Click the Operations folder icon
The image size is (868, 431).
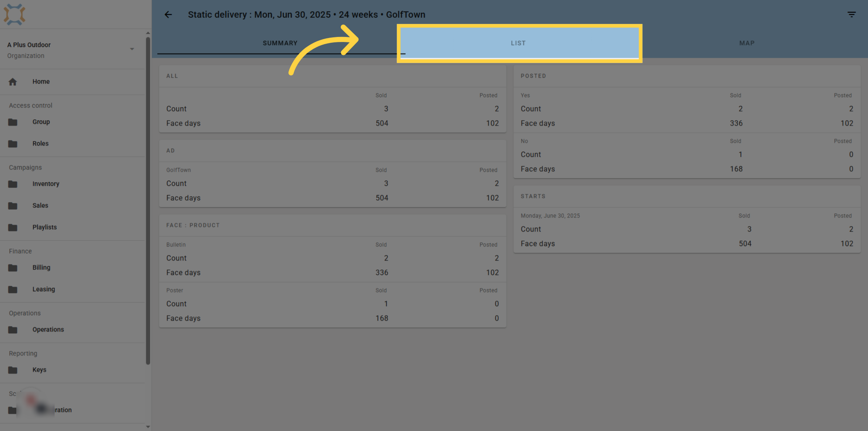[x=13, y=330]
